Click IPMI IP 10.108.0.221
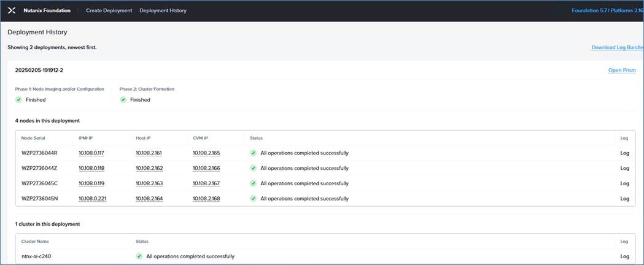This screenshot has width=644, height=265. click(x=93, y=199)
